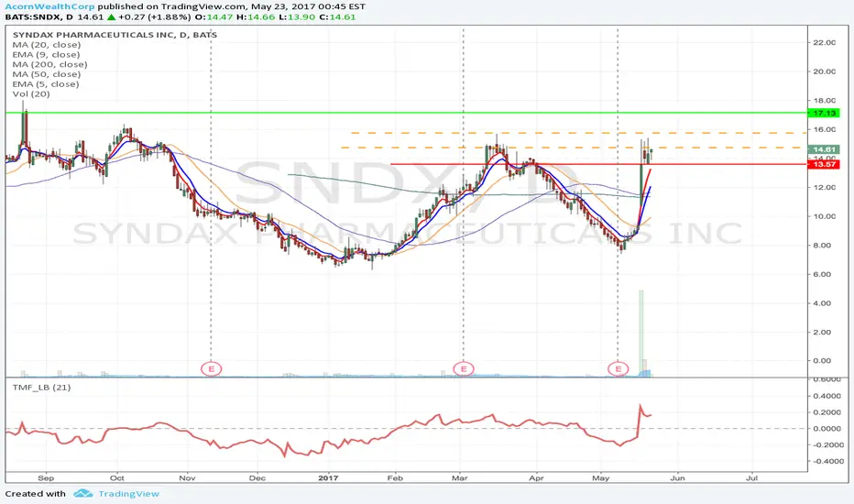Click the O:14.47 open price value
The height and width of the screenshot is (504, 854).
click(214, 16)
